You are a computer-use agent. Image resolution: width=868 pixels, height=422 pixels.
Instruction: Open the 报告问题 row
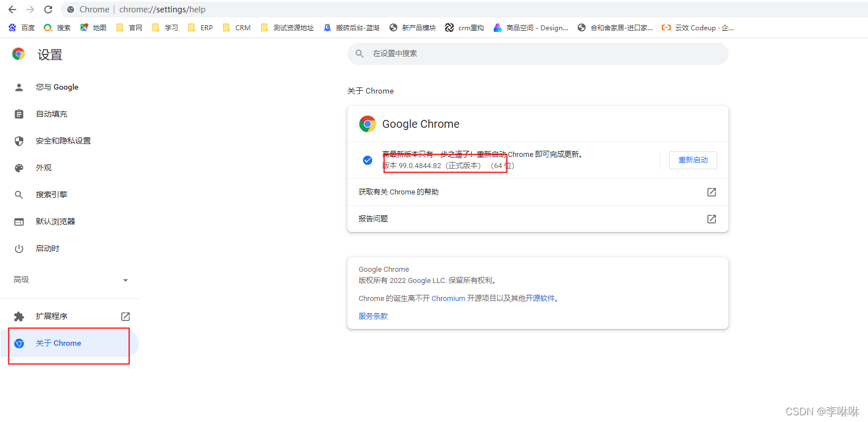click(x=538, y=219)
